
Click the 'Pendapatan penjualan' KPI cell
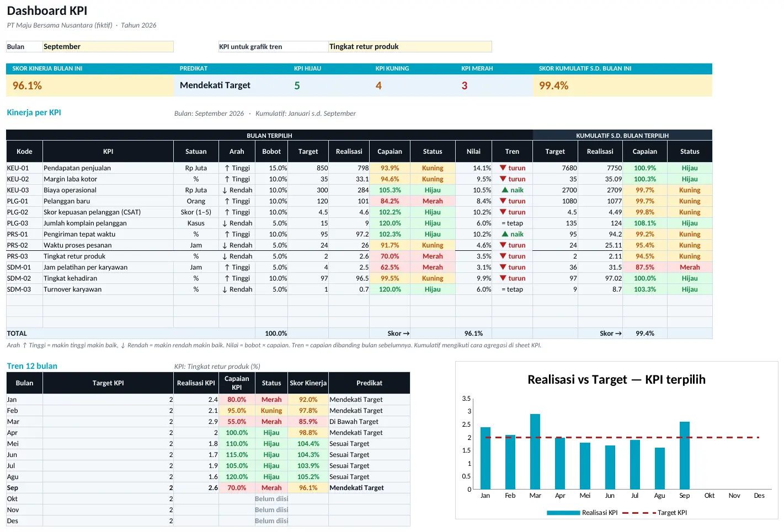point(108,168)
